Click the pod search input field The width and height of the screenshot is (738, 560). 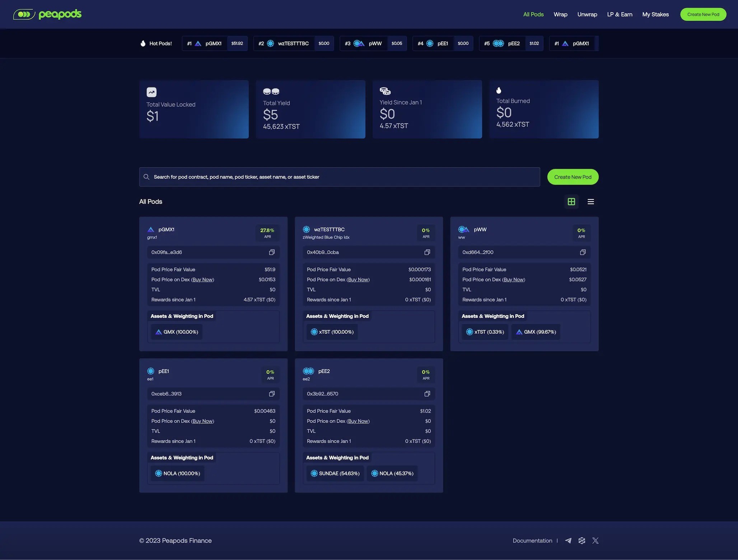[339, 177]
